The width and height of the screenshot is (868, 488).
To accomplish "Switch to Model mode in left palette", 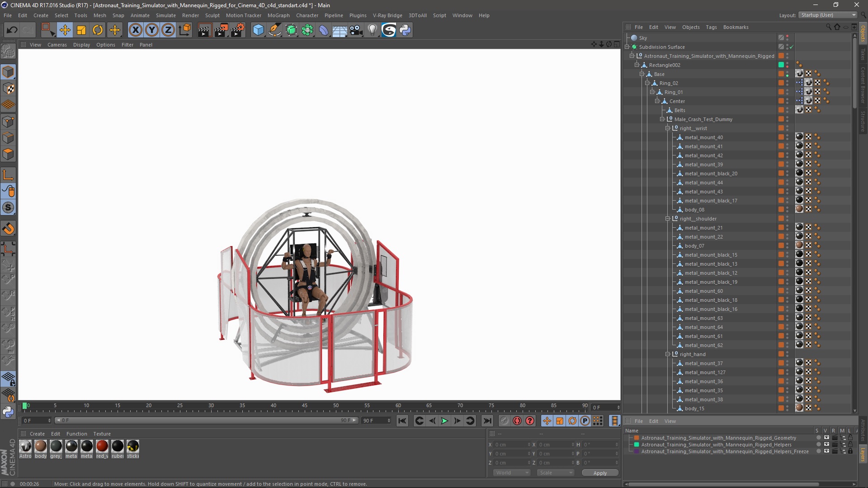I will click(8, 72).
